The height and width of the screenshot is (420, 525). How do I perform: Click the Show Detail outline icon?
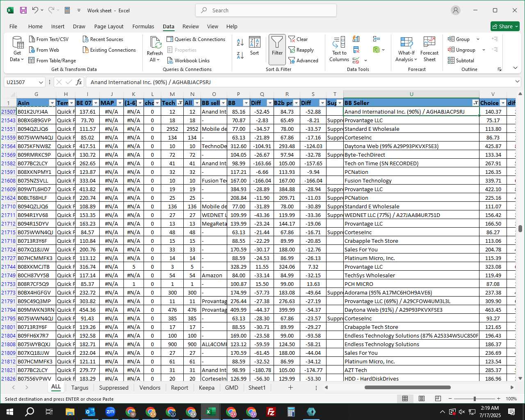coord(495,39)
